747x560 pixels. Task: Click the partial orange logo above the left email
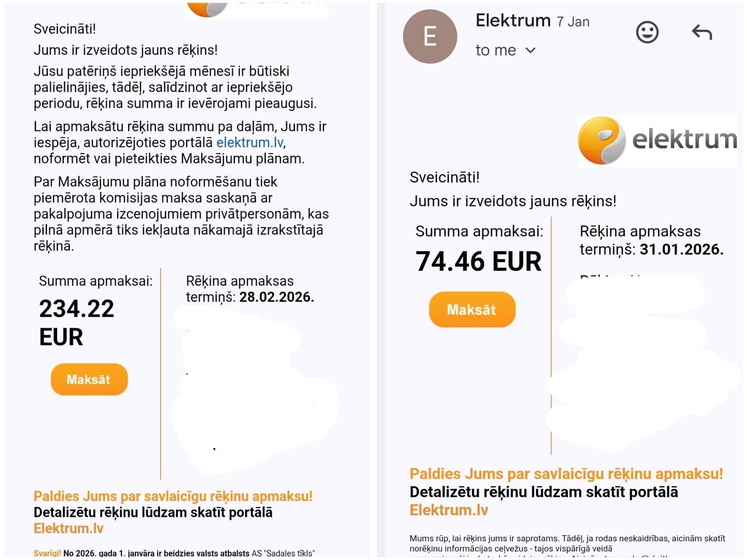click(x=207, y=9)
